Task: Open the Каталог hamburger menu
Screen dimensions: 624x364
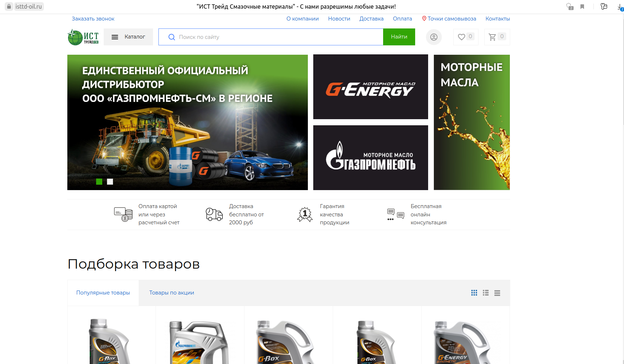Action: coord(128,37)
